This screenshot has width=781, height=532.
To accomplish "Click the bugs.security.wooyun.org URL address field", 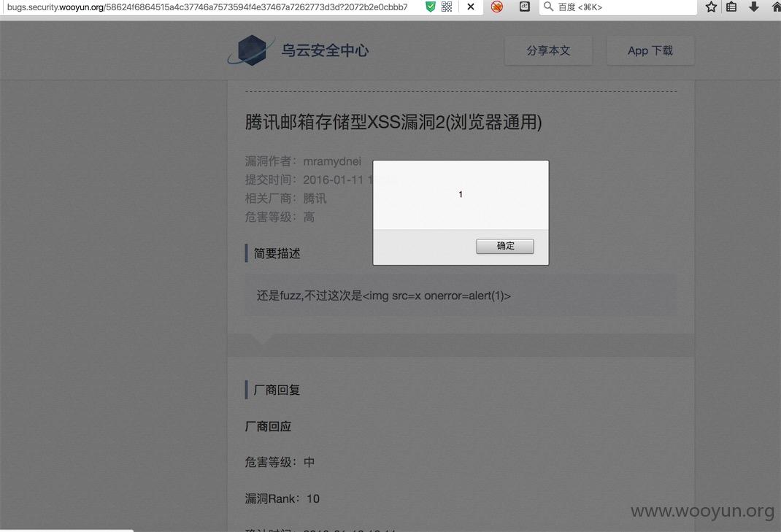I will tap(207, 7).
